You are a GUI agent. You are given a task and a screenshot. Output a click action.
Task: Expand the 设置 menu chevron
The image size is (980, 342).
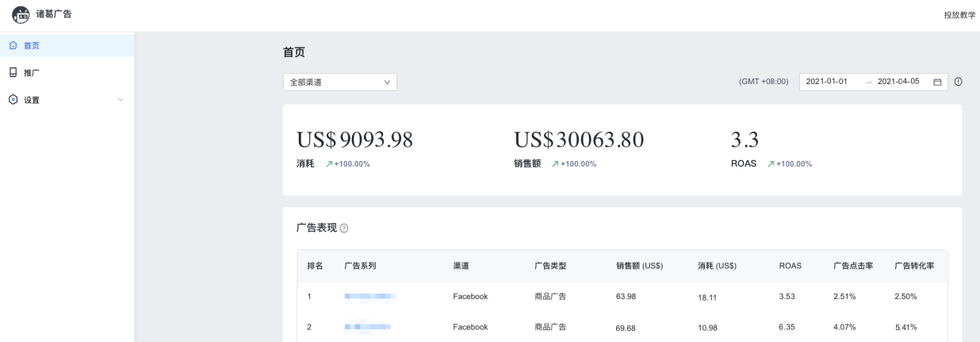(x=121, y=100)
